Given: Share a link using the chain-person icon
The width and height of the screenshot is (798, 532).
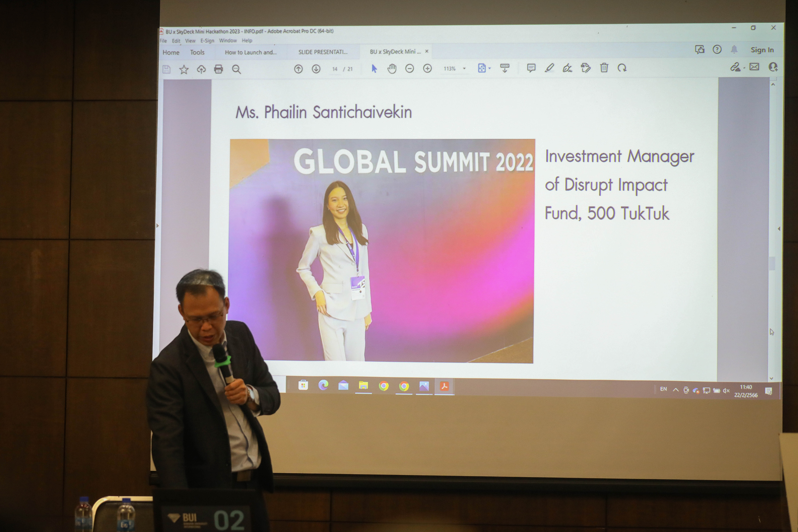Looking at the screenshot, I should coord(735,67).
